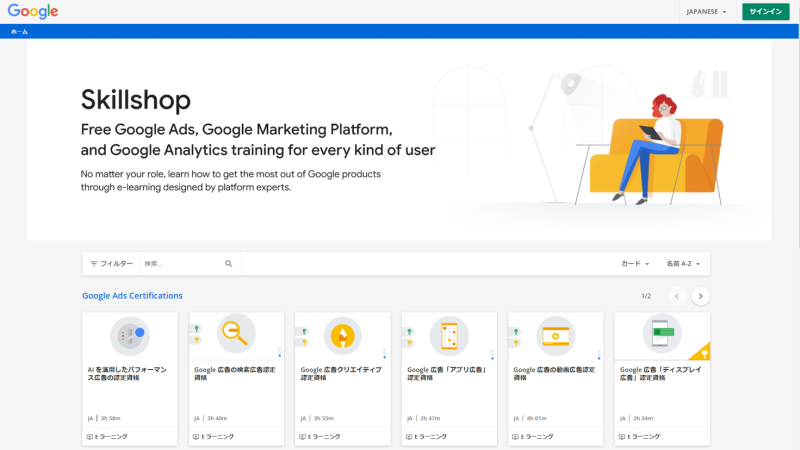The width and height of the screenshot is (800, 450).
Task: Open the ホーム breadcrumb link
Action: [x=19, y=32]
